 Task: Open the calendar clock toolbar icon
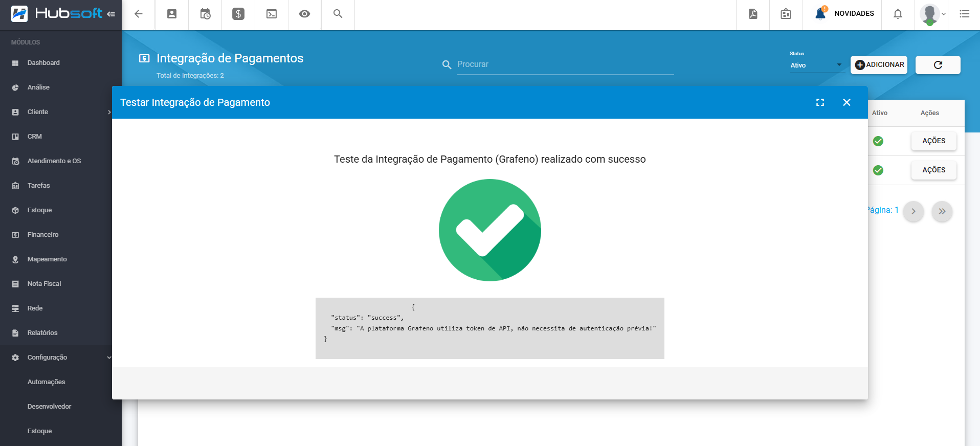(x=205, y=14)
